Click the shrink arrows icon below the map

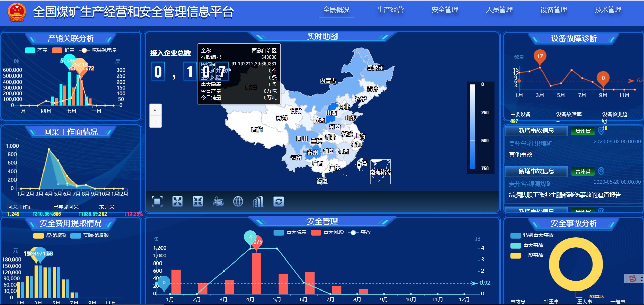tap(198, 202)
